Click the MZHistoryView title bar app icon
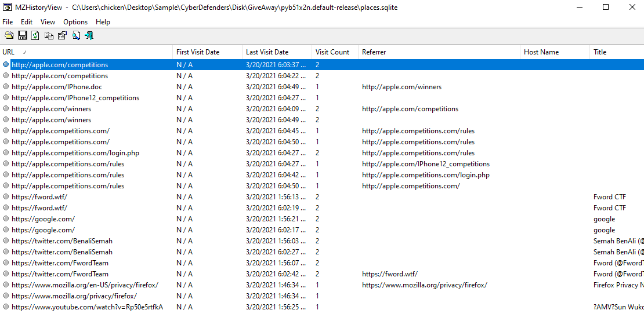 [6, 8]
